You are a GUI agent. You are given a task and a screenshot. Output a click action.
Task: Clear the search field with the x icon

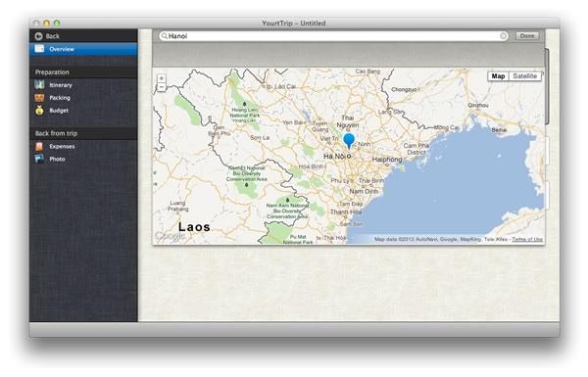pos(504,36)
